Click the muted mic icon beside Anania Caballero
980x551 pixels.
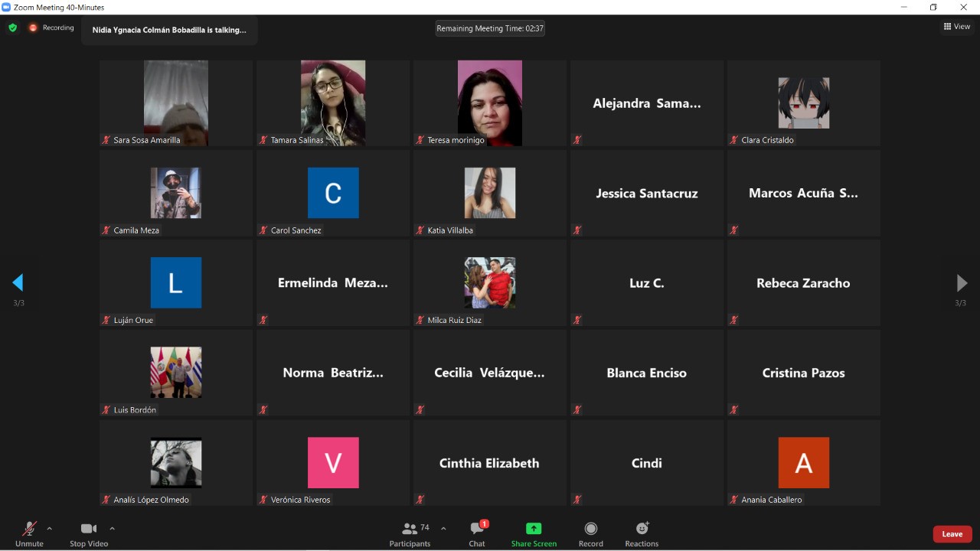click(x=734, y=500)
